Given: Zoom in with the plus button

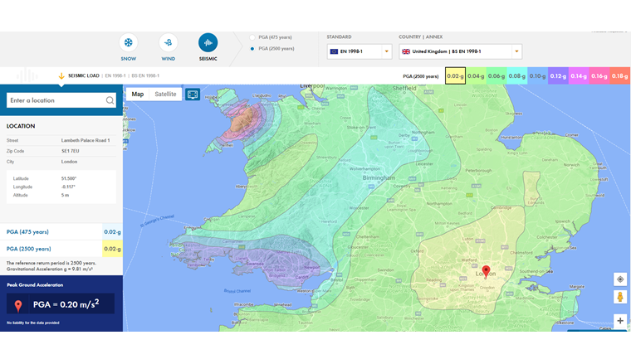Looking at the screenshot, I should pyautogui.click(x=620, y=321).
